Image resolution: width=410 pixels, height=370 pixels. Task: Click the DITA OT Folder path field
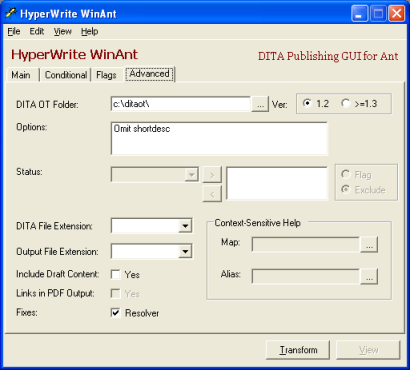coord(181,104)
